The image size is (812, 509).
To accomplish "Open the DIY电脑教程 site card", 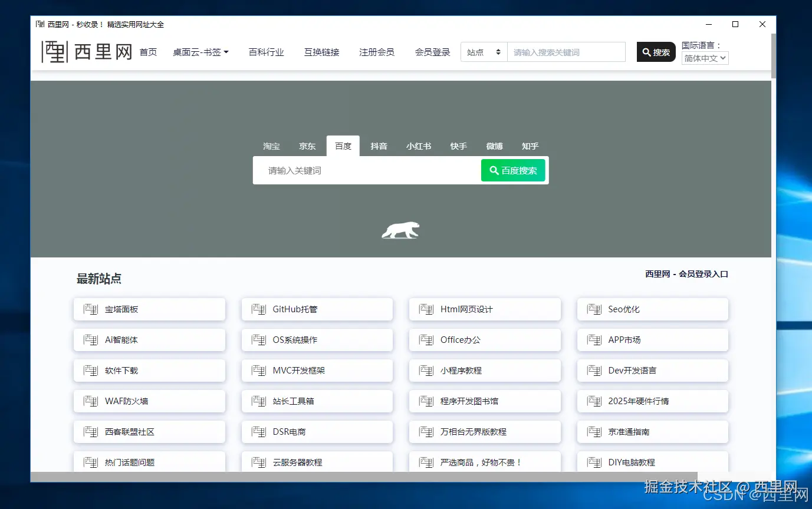I will (x=653, y=461).
